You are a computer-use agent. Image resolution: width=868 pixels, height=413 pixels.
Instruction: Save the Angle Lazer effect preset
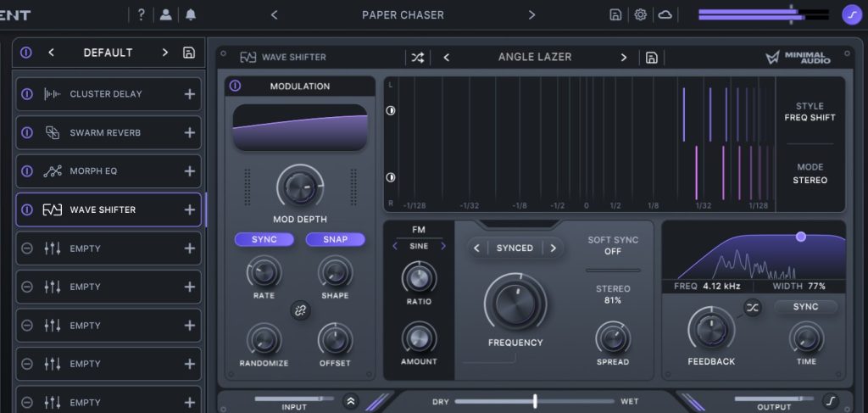(x=651, y=58)
